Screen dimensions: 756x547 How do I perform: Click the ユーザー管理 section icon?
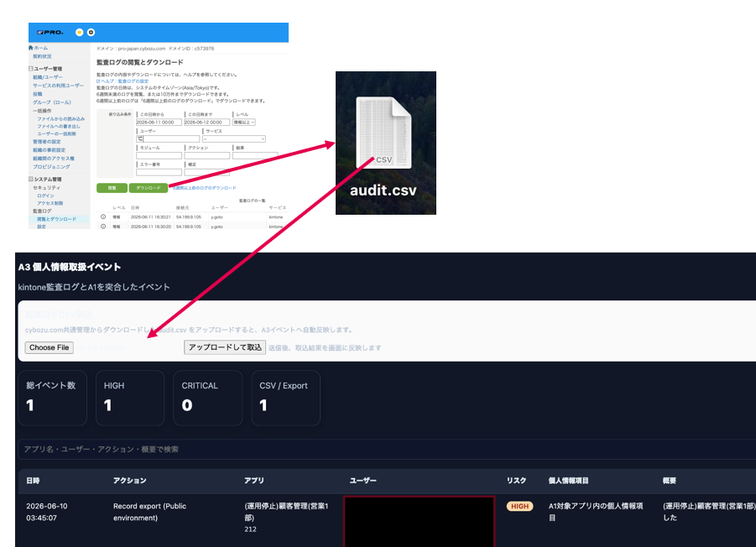point(31,69)
